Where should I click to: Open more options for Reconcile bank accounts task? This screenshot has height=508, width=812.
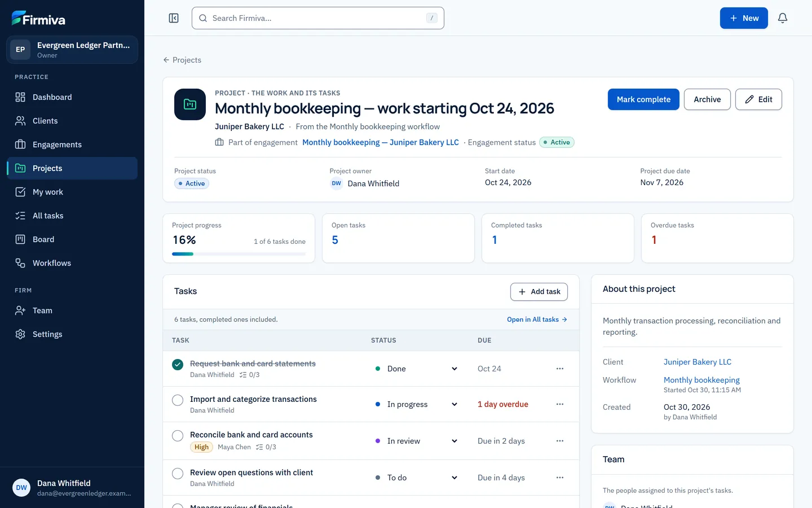[x=560, y=441]
